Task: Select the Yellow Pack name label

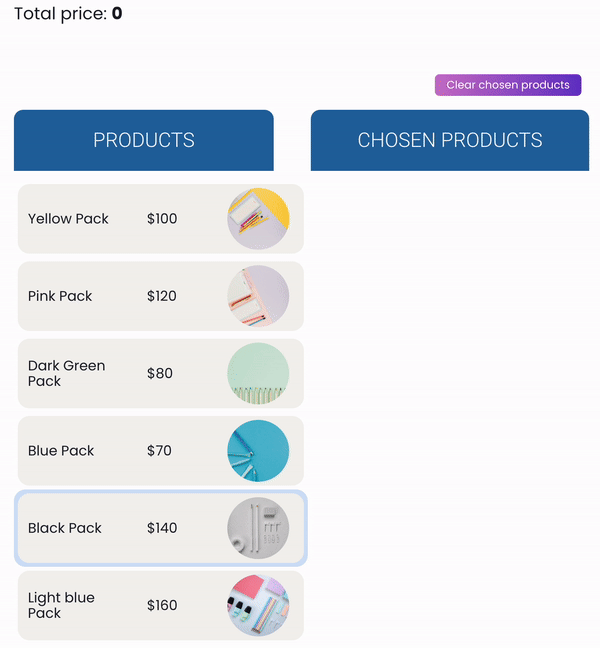Action: (68, 219)
